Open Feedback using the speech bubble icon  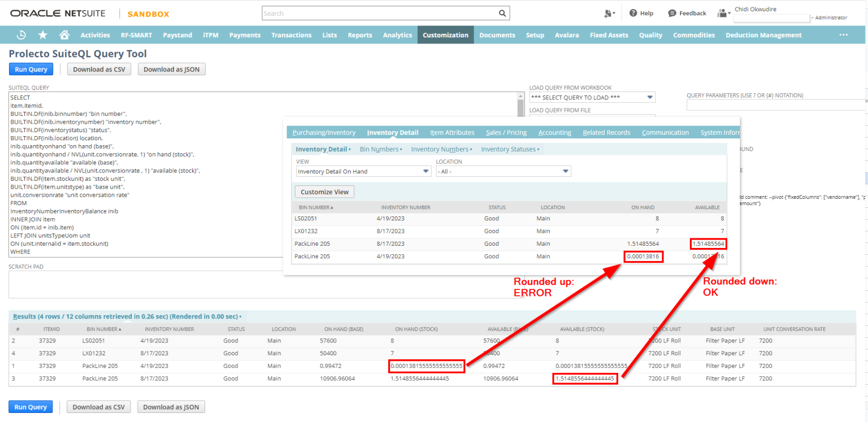(x=671, y=13)
